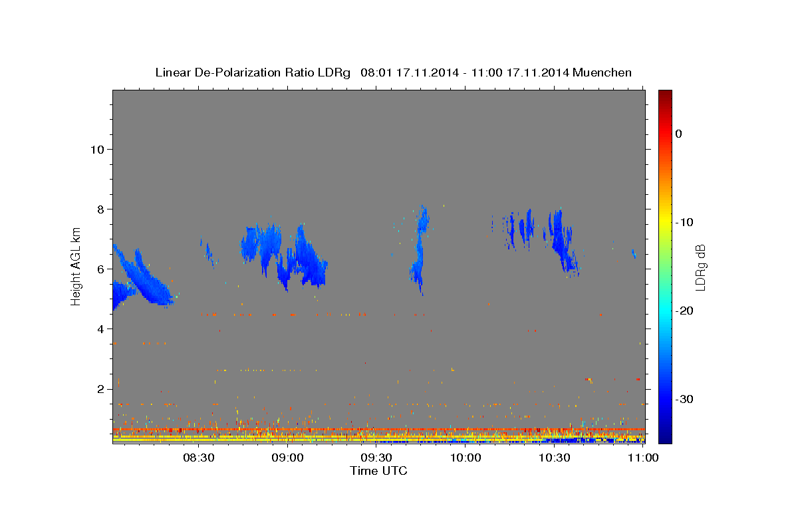Click the height axis label '10'

tap(96, 149)
